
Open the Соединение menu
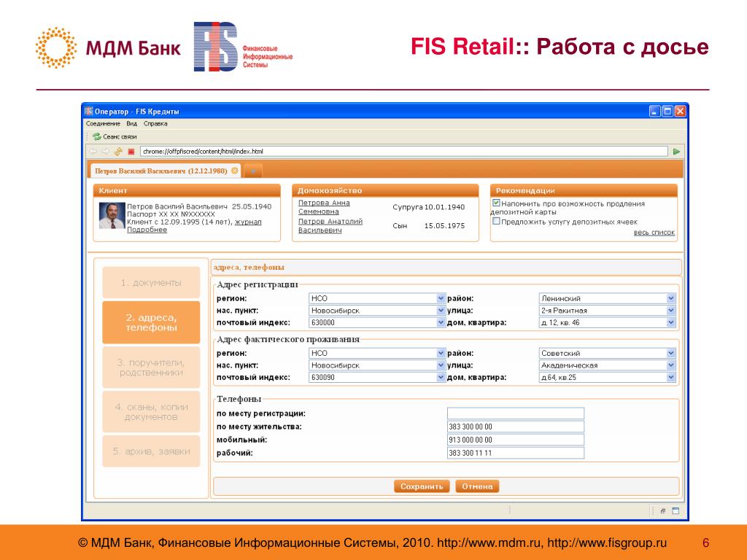(103, 123)
